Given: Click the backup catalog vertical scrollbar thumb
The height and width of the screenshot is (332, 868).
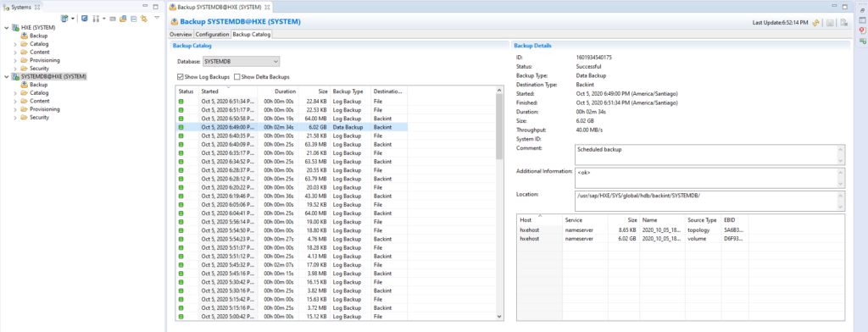Looking at the screenshot, I should (x=500, y=127).
